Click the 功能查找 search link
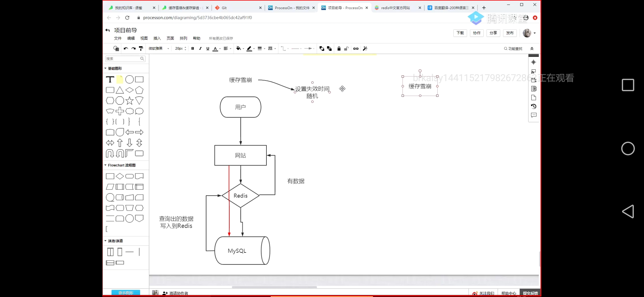Viewport: 644px width, 297px height. 513,49
